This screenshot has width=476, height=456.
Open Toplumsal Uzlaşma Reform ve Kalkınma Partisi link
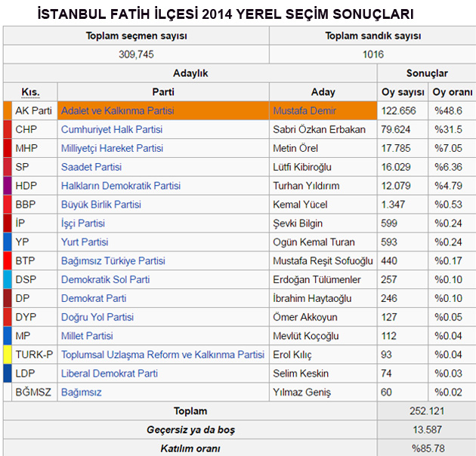[162, 354]
